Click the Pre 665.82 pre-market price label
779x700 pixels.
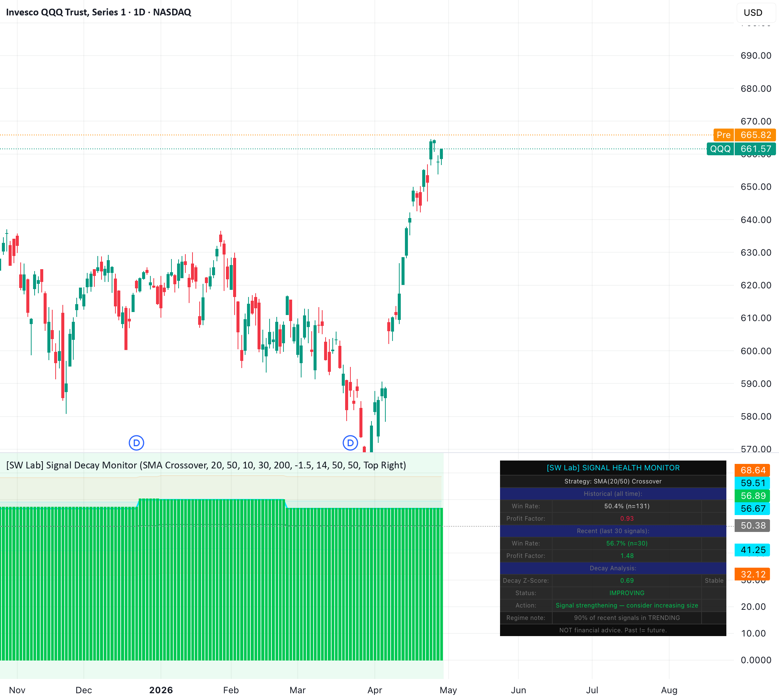pyautogui.click(x=744, y=135)
